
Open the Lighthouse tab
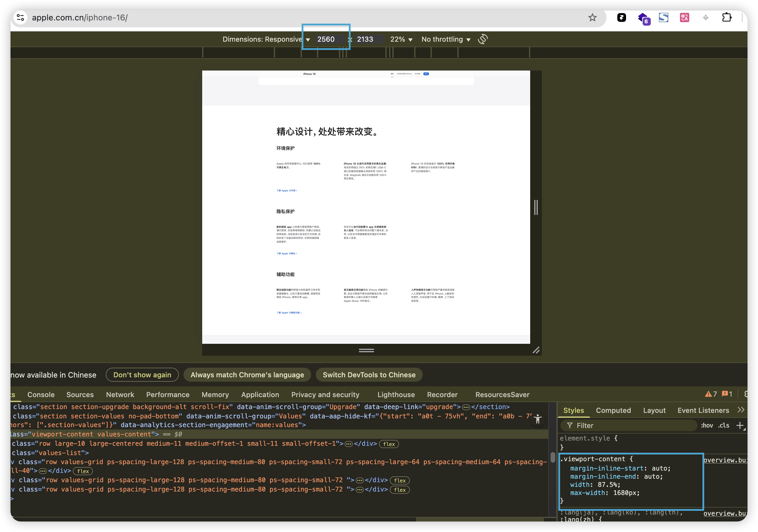(x=396, y=394)
